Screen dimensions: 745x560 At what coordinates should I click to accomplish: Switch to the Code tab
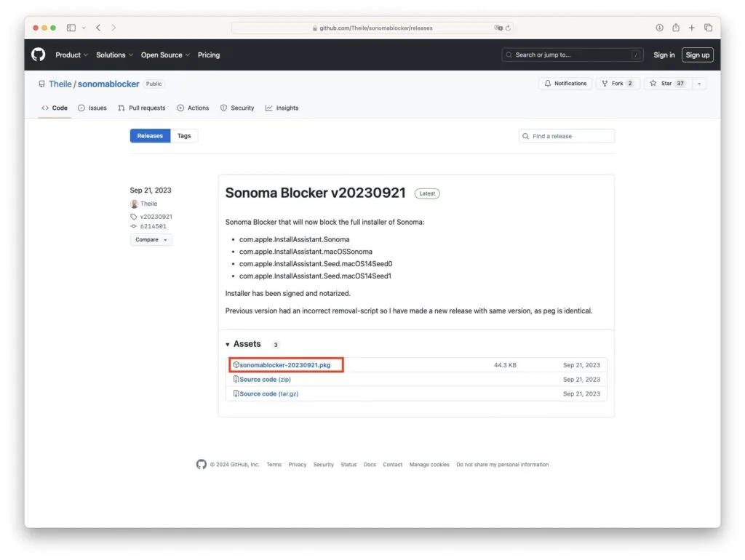click(x=55, y=108)
